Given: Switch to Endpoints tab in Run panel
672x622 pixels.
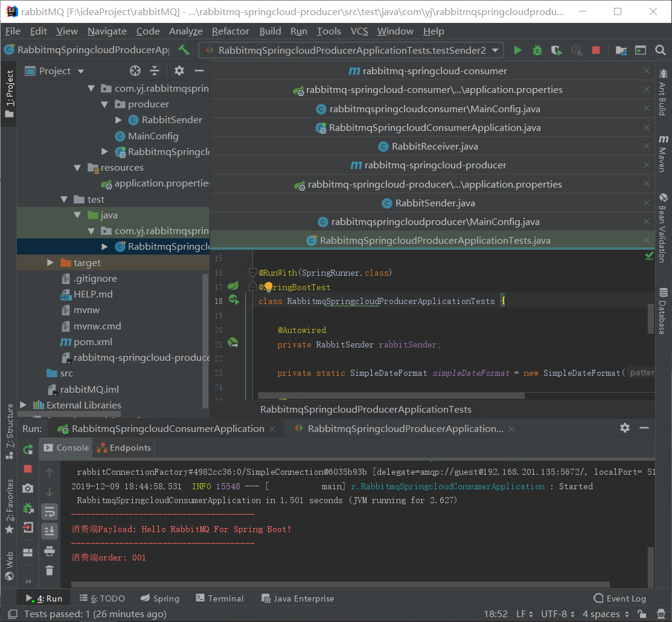Looking at the screenshot, I should click(124, 448).
